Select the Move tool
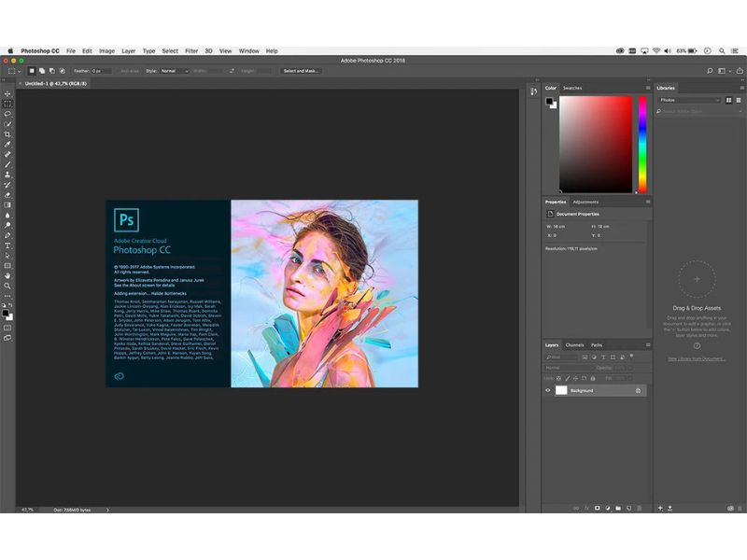747x560 pixels. (7, 94)
